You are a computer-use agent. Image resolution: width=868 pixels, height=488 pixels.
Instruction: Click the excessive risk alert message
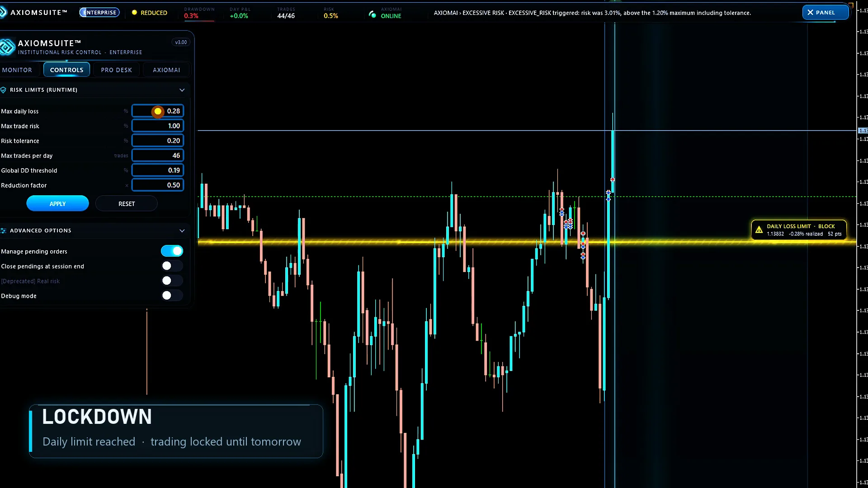pyautogui.click(x=592, y=13)
